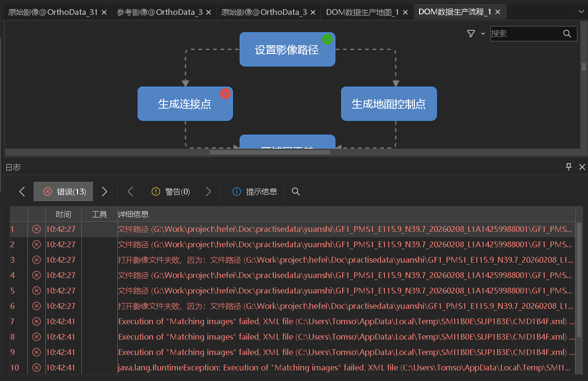
Task: Switch to 参考影像@OrthoData_3 tab
Action: [159, 12]
